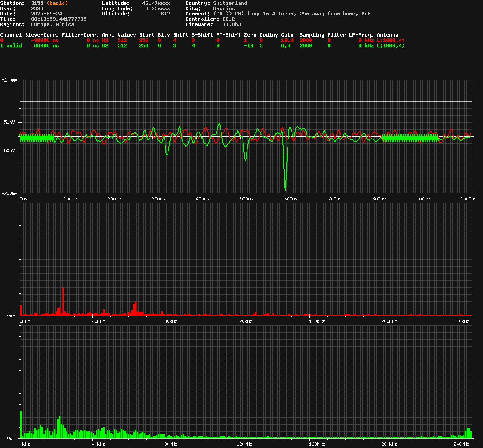This screenshot has height=448, width=483.
Task: Click the red sieve correction "-90000 ns"
Action: [x=45, y=40]
